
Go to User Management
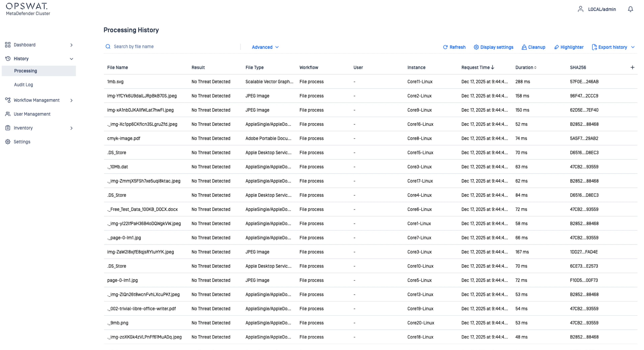[x=32, y=114]
